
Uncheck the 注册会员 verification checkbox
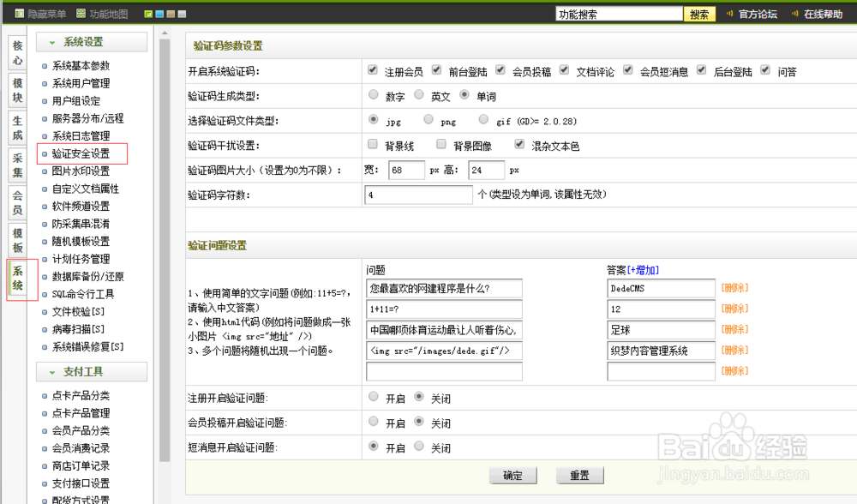pos(373,70)
